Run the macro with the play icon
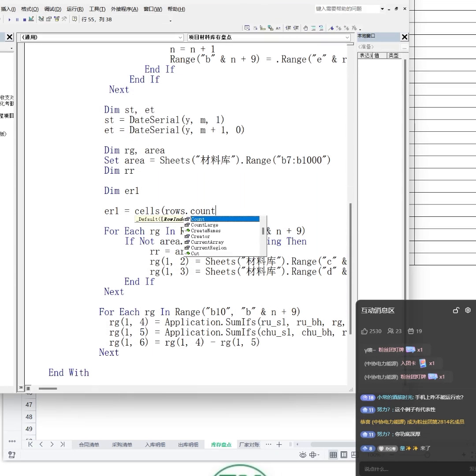The image size is (476, 476). coord(9,19)
